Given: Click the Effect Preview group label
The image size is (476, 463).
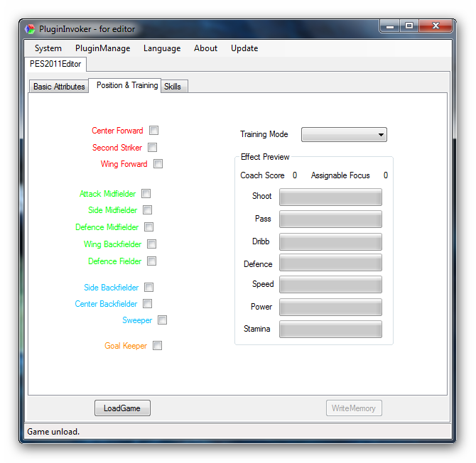Looking at the screenshot, I should (265, 157).
